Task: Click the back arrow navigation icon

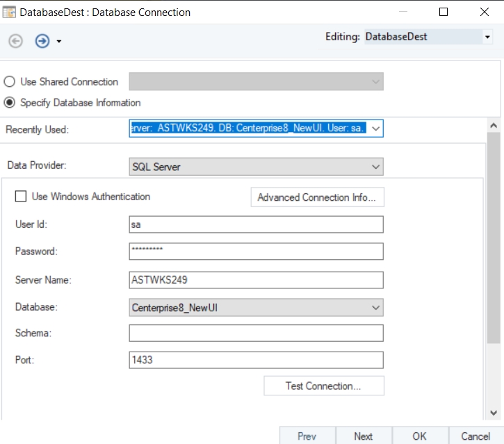Action: [15, 41]
